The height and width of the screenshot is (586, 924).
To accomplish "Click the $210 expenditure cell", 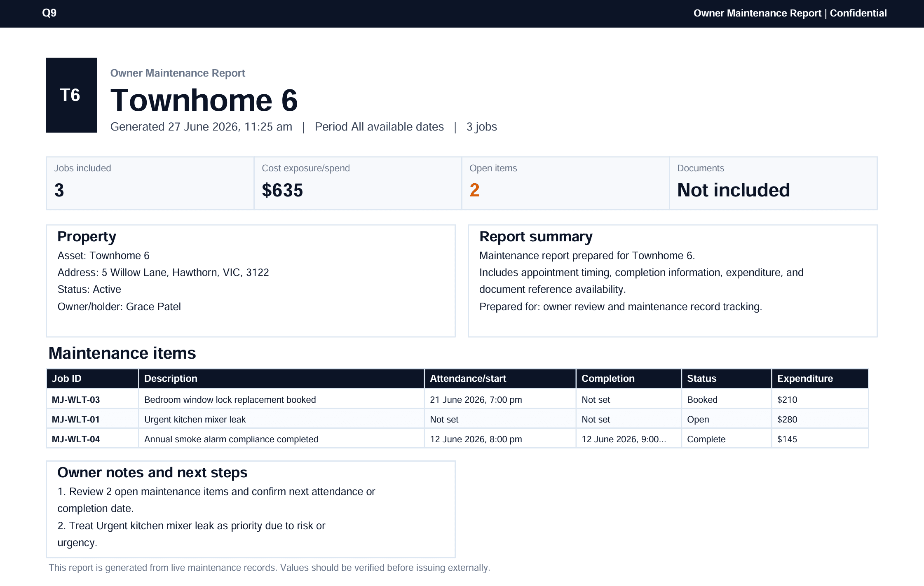I will 820,399.
